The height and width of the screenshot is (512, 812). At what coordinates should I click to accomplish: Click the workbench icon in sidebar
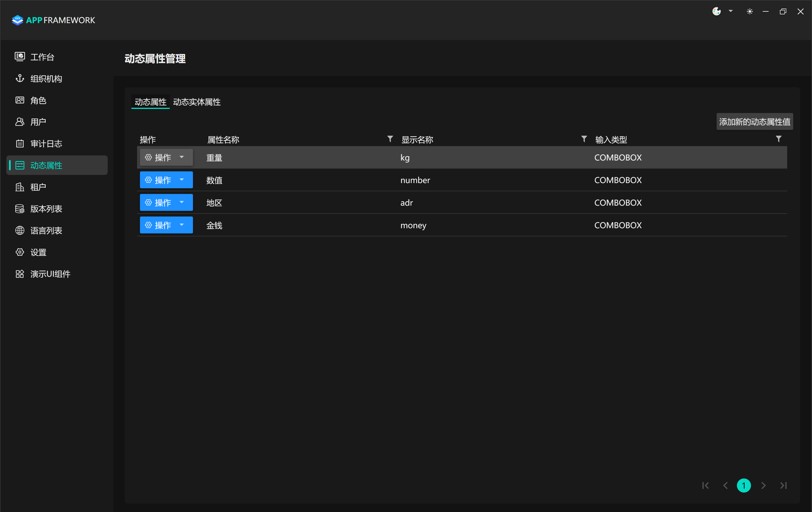[x=19, y=57]
